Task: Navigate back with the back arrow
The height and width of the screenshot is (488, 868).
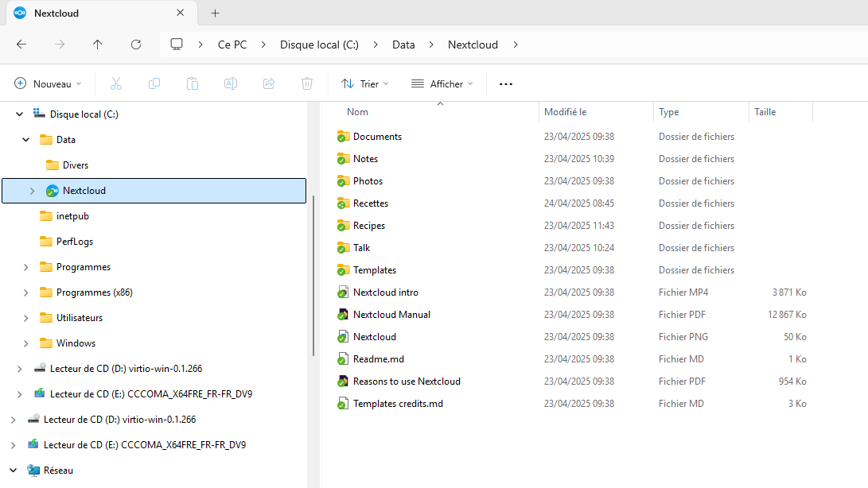Action: 21,45
